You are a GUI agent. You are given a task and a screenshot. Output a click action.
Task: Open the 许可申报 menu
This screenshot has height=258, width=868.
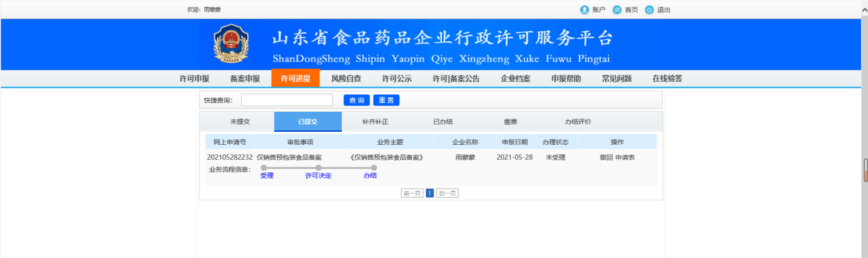point(194,79)
